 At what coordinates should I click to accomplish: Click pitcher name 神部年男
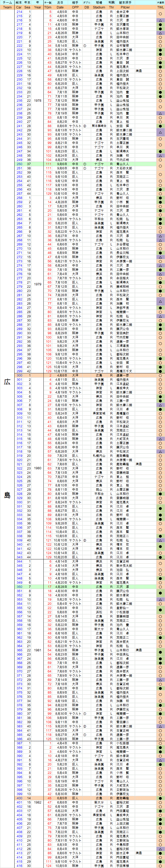click(122, 308)
